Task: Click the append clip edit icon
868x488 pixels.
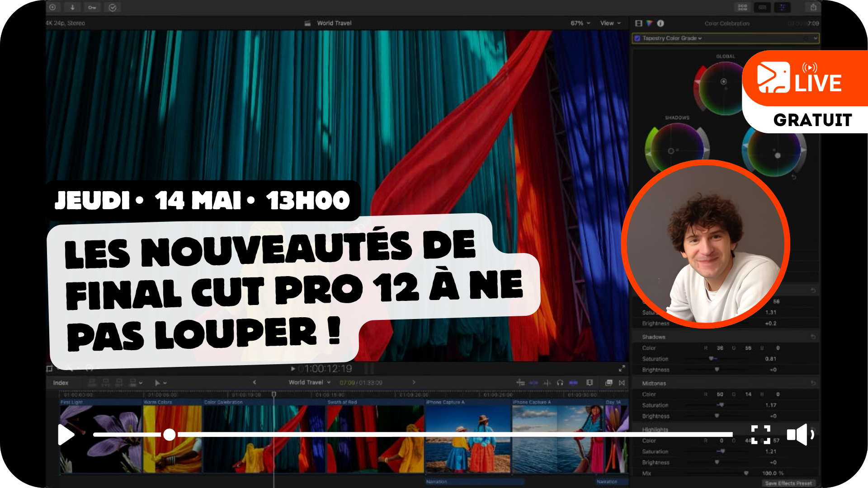Action: [119, 383]
